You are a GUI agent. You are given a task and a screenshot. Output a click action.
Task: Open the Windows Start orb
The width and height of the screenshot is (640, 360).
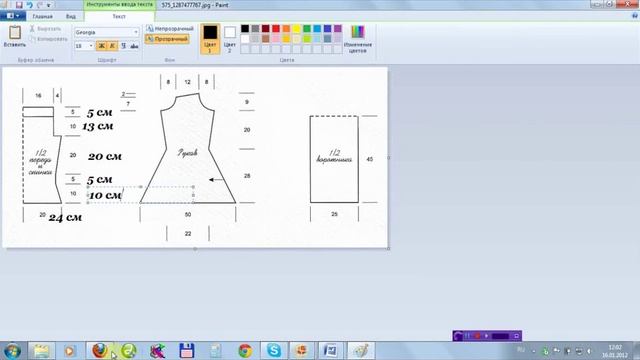[x=12, y=351]
